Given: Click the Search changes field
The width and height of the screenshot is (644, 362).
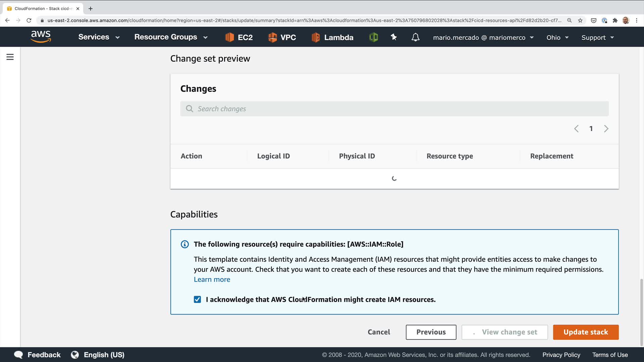Looking at the screenshot, I should tap(394, 109).
